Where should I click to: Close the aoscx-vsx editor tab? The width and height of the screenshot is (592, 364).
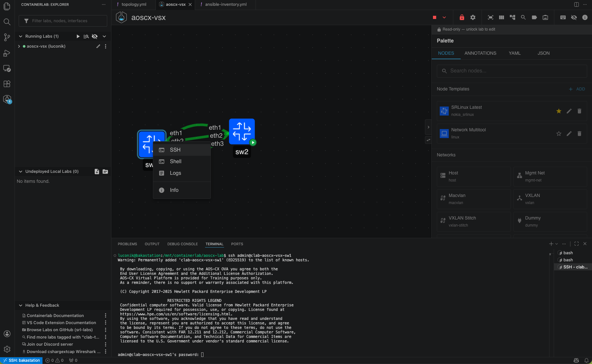190,5
